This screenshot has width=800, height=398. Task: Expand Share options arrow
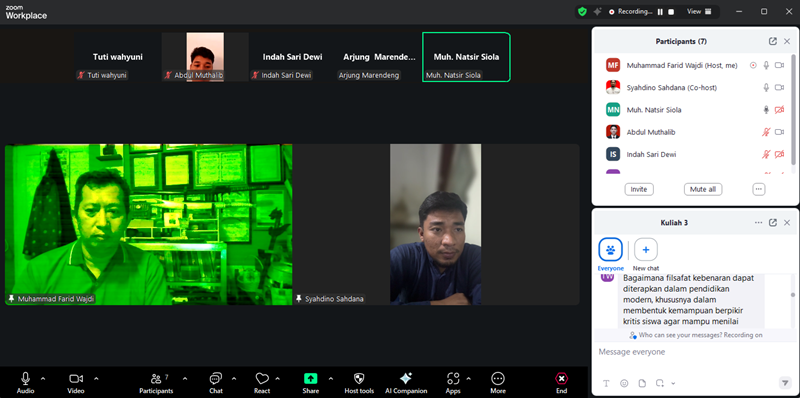click(x=331, y=379)
